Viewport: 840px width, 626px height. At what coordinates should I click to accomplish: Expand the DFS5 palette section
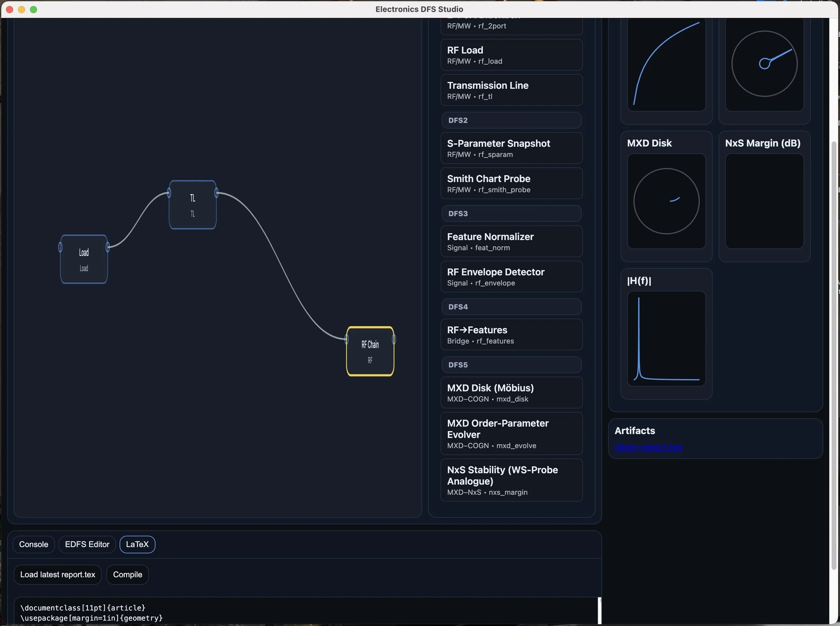tap(511, 364)
